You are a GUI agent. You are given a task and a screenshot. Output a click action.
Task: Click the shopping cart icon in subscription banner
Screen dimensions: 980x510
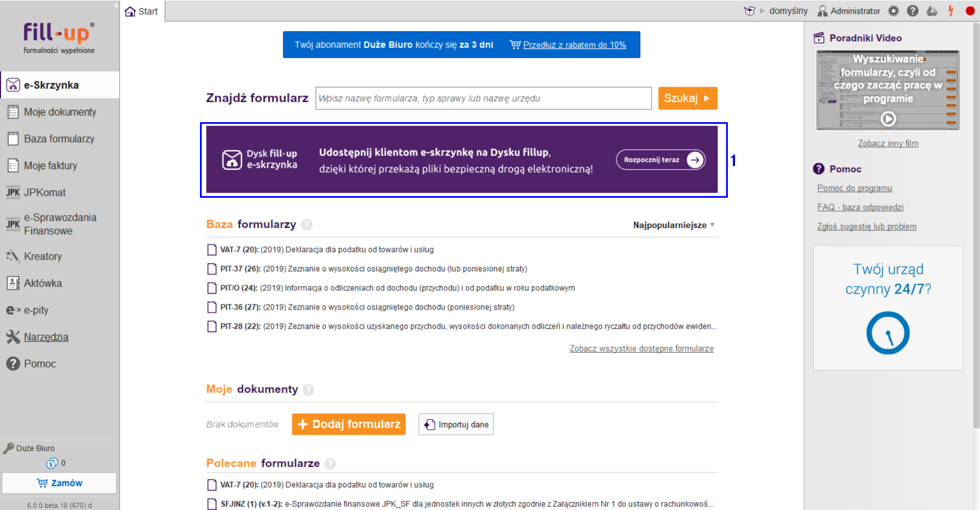click(515, 44)
